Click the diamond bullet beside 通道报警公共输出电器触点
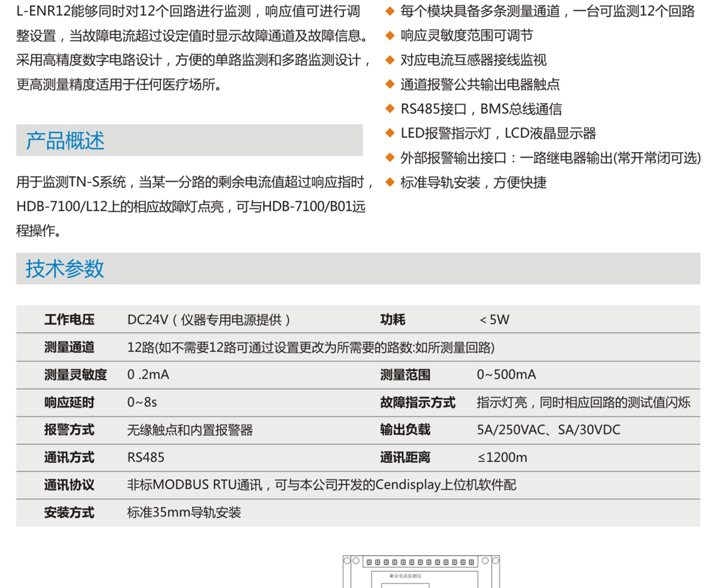The height and width of the screenshot is (588, 717). [x=390, y=84]
